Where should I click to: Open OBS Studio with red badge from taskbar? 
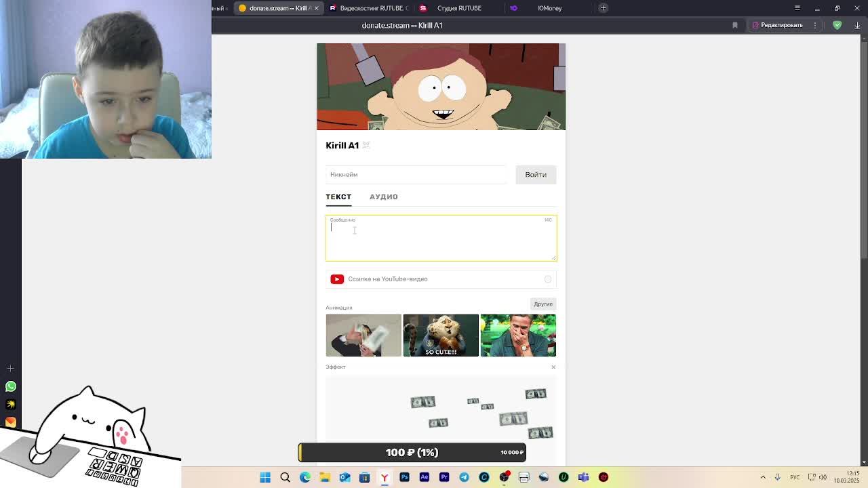point(504,477)
